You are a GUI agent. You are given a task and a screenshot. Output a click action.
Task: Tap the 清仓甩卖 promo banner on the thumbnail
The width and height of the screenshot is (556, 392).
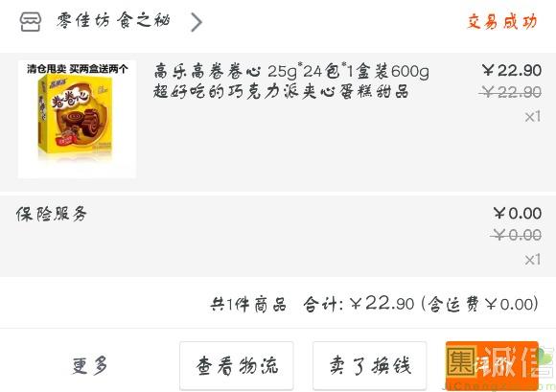coord(77,69)
